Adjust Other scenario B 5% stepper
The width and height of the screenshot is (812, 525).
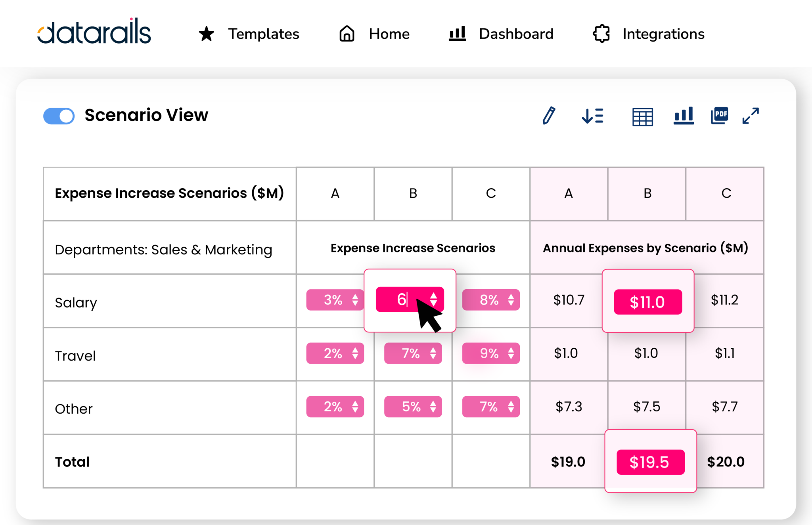pyautogui.click(x=433, y=407)
